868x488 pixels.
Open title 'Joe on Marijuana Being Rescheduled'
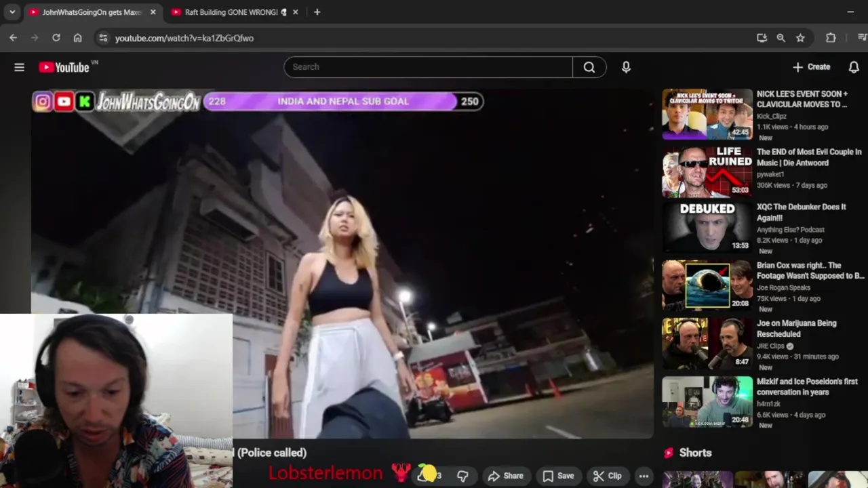797,329
